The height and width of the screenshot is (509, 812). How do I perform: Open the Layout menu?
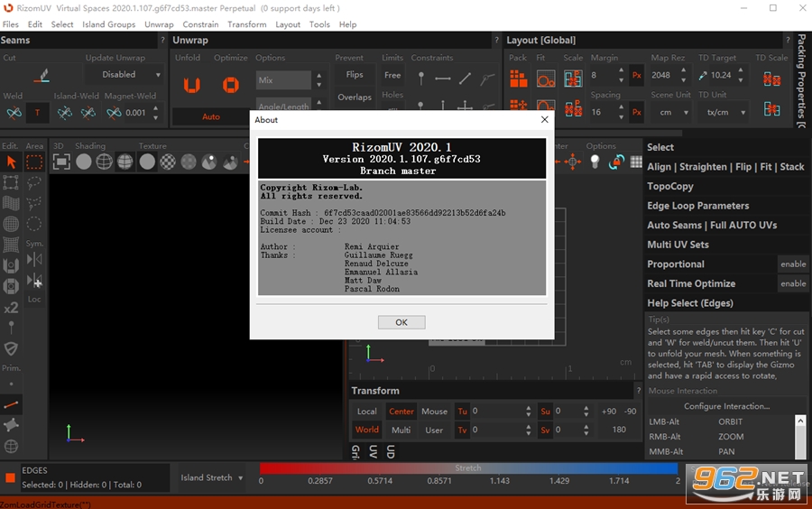[x=288, y=24]
